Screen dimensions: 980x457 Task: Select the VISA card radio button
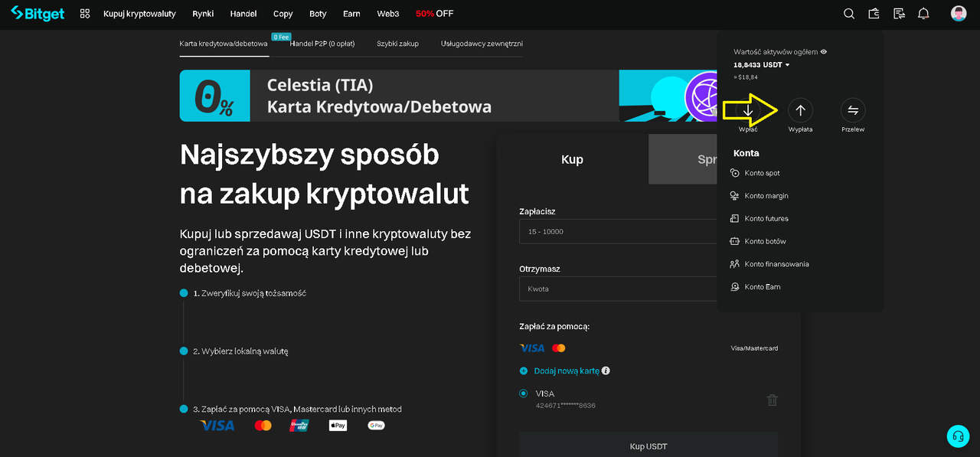tap(524, 393)
